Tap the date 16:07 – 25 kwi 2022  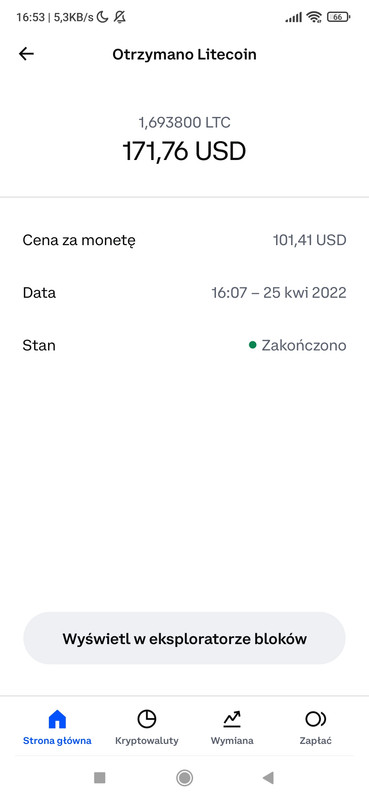279,293
